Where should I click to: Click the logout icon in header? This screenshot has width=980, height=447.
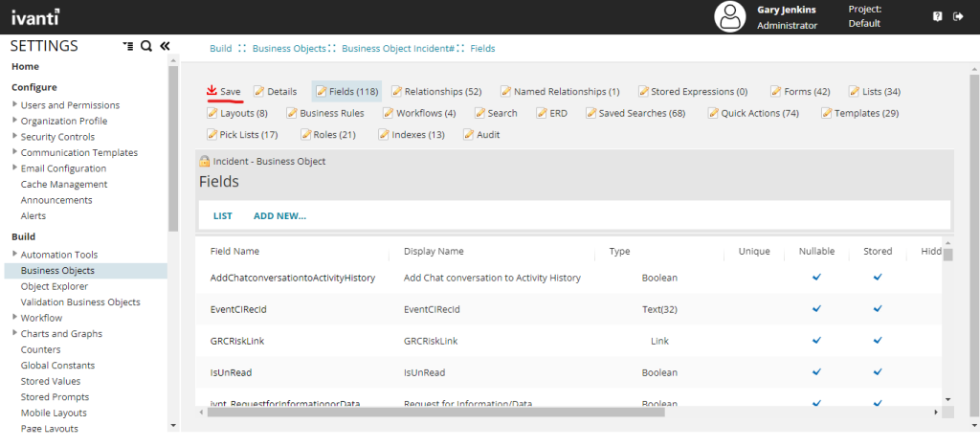pyautogui.click(x=958, y=17)
